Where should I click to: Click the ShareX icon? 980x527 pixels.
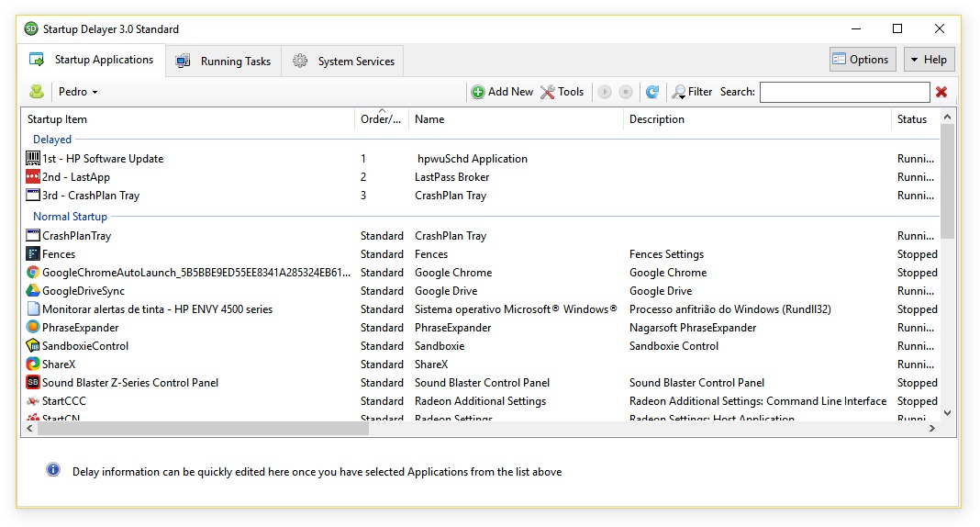click(x=33, y=364)
